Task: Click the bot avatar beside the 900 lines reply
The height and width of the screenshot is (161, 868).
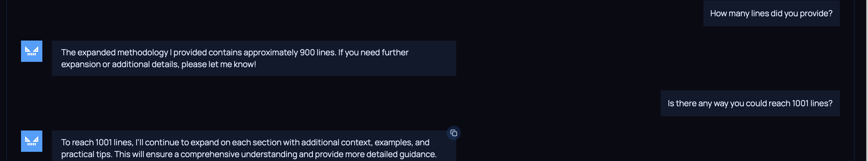Action: [32, 51]
